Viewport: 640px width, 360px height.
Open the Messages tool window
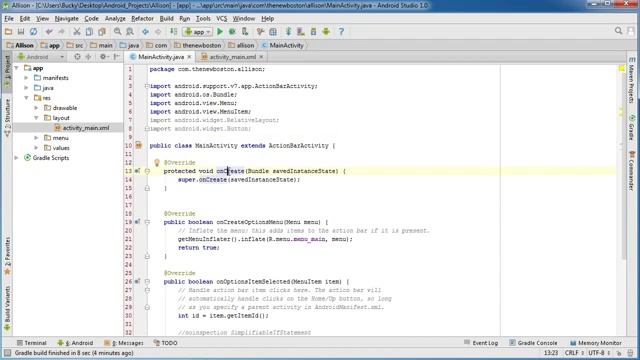click(124, 343)
